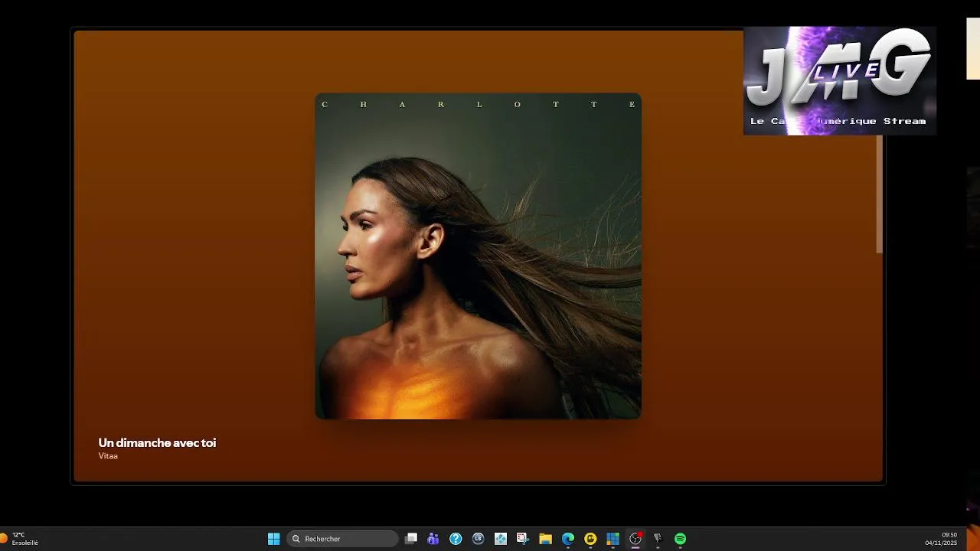Open the Snipping Tool in taskbar
This screenshot has width=980, height=551.
pos(523,539)
